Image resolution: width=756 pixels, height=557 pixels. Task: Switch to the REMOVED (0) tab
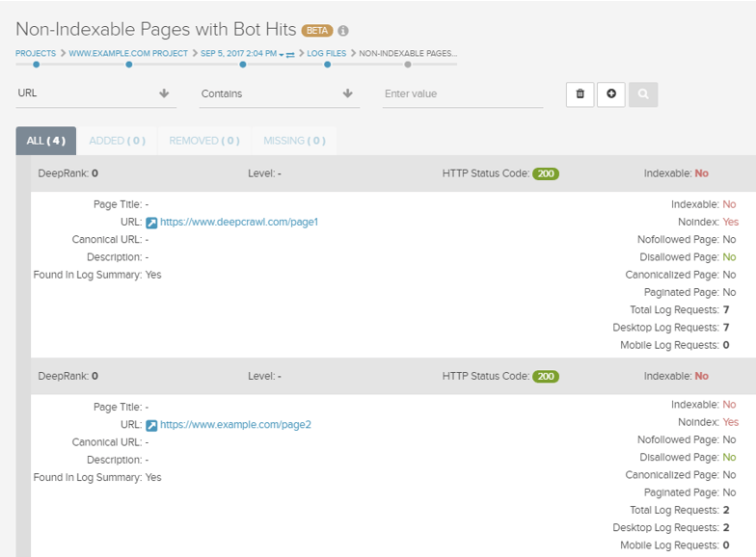pyautogui.click(x=204, y=141)
